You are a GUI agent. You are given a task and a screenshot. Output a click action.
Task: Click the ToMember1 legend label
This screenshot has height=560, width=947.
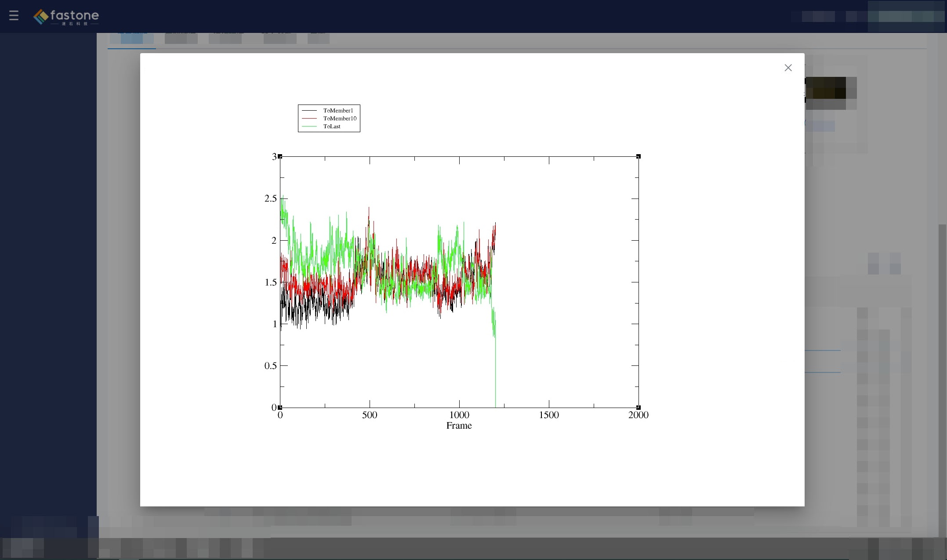(x=338, y=111)
